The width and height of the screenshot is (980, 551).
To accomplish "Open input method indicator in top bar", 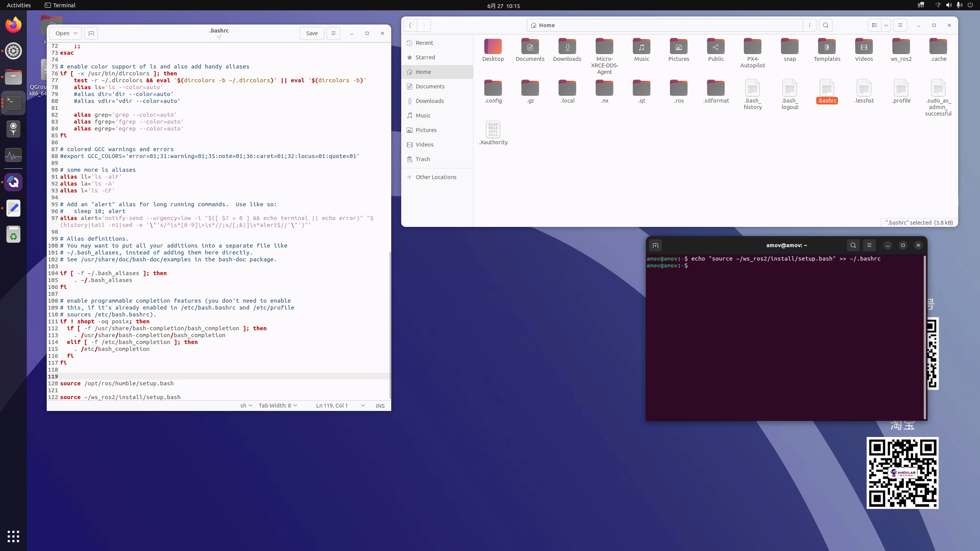I will pyautogui.click(x=921, y=5).
